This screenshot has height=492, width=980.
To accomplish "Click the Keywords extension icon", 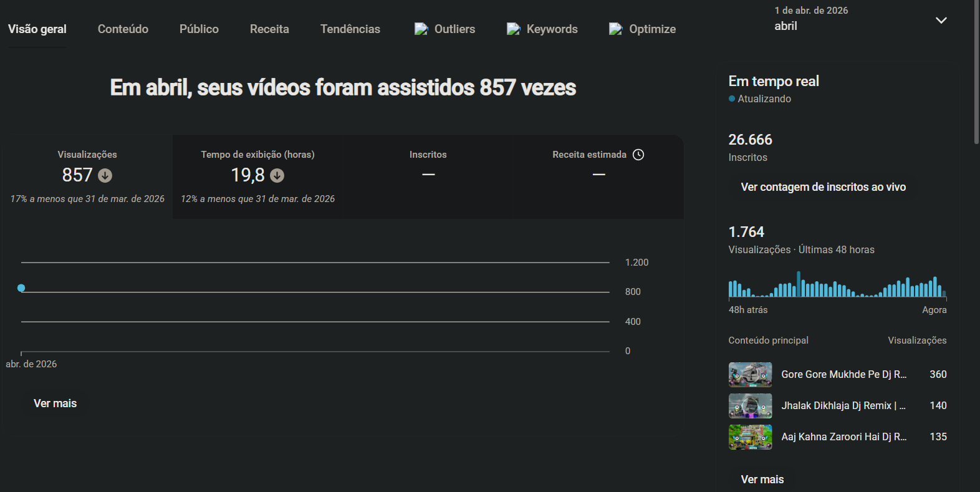I will pos(513,29).
